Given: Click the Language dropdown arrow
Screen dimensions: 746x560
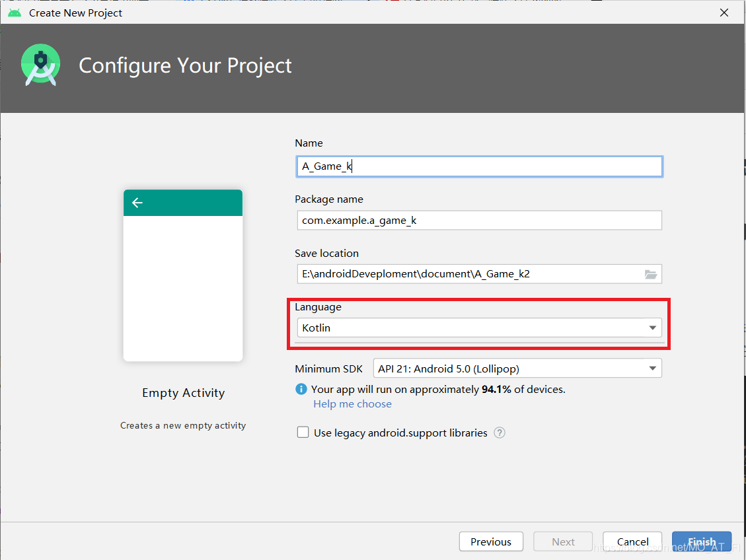Looking at the screenshot, I should [652, 328].
